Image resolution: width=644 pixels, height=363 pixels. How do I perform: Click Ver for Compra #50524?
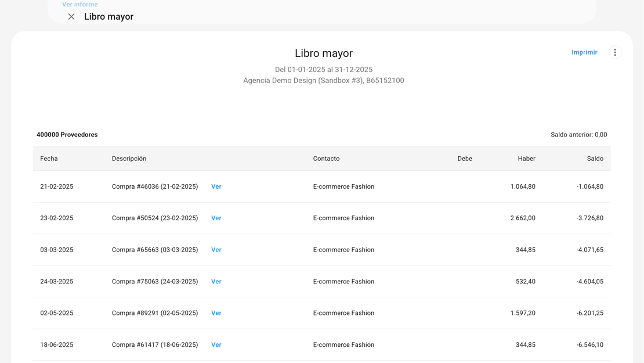[x=216, y=218]
